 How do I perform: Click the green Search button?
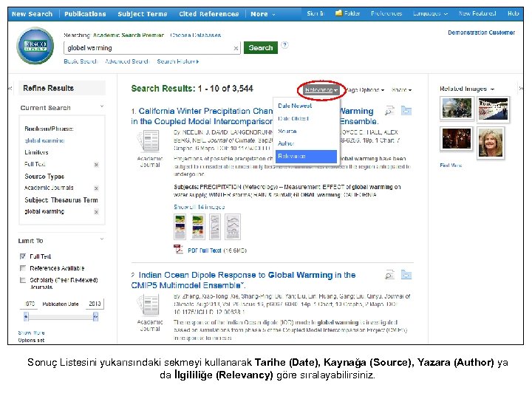(261, 48)
